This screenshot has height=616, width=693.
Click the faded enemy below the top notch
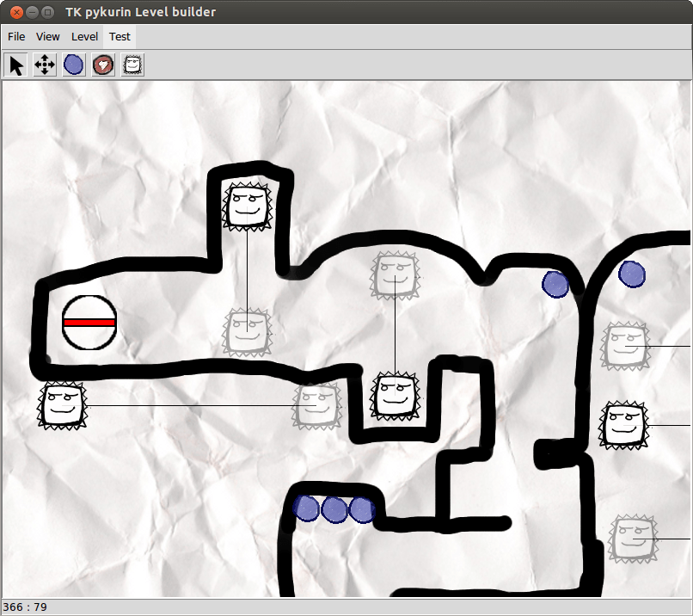tap(247, 332)
